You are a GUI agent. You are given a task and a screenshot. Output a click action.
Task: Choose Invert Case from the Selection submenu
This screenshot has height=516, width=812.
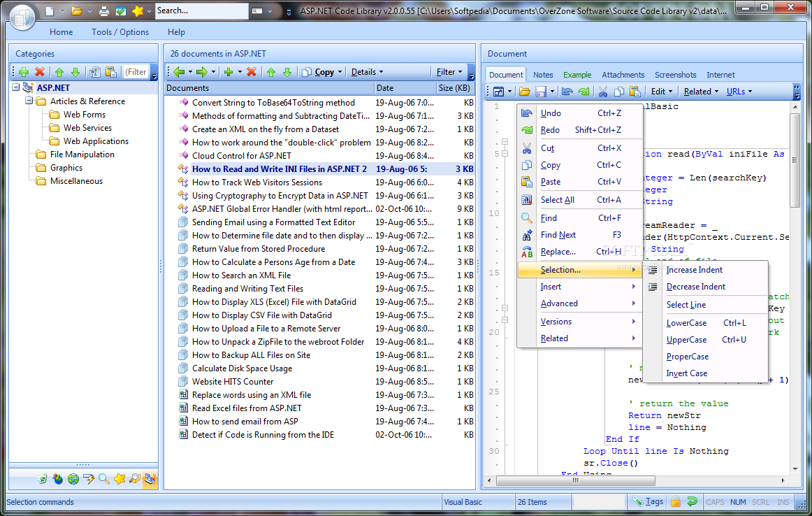[705, 373]
